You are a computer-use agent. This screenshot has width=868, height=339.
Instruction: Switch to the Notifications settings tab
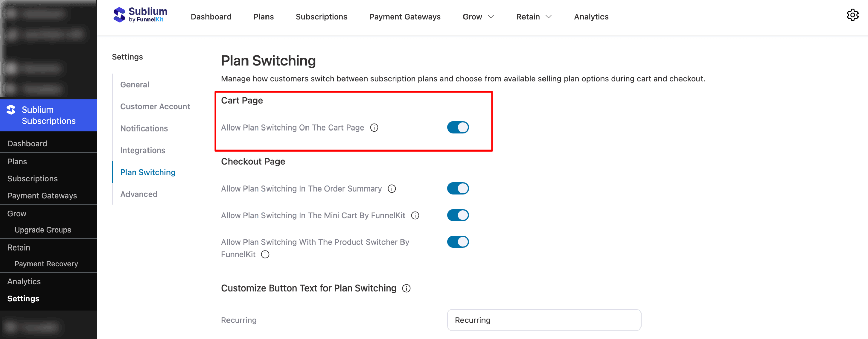click(144, 128)
